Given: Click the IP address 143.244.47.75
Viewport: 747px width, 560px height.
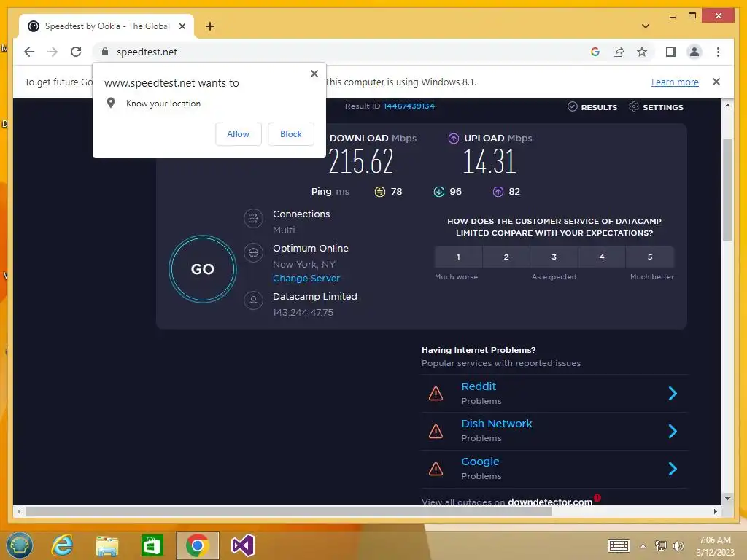Looking at the screenshot, I should (303, 312).
